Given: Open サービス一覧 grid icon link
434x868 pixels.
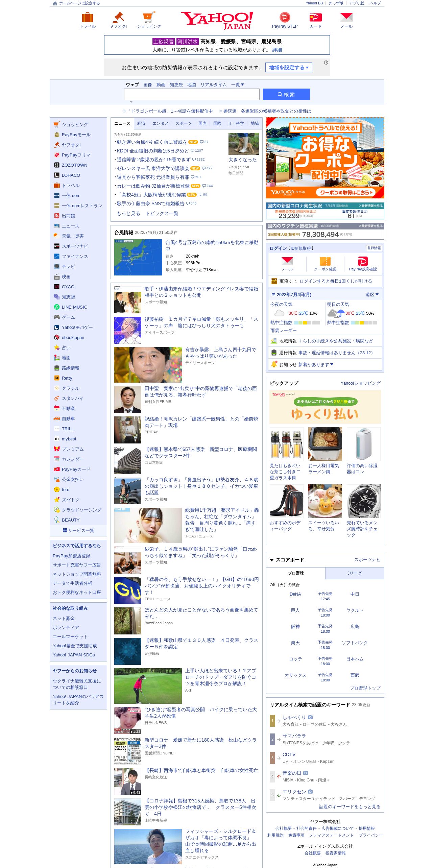Looking at the screenshot, I should coord(78,530).
